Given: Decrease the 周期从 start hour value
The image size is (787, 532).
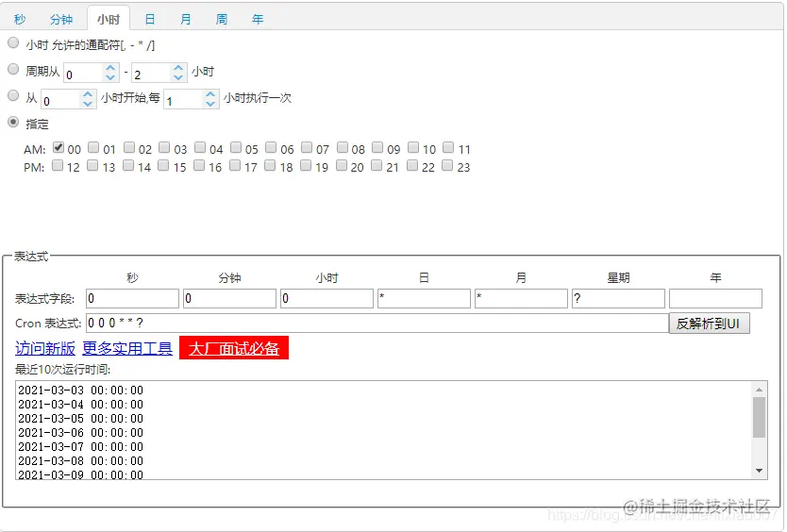Looking at the screenshot, I should click(x=110, y=76).
